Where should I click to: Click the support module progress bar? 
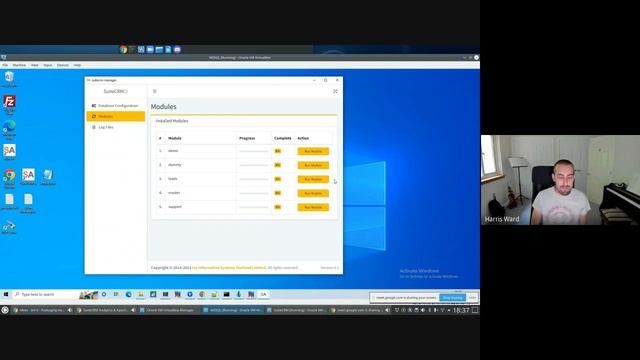click(253, 207)
